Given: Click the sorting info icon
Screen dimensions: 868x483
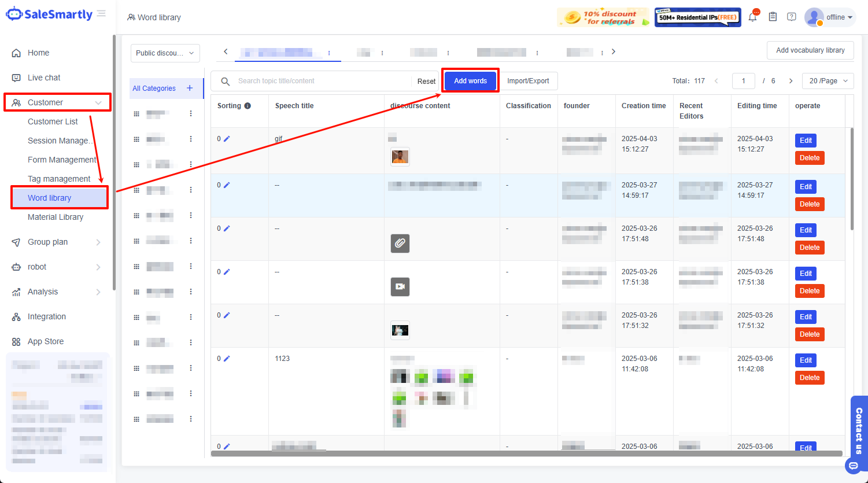Looking at the screenshot, I should click(x=248, y=106).
